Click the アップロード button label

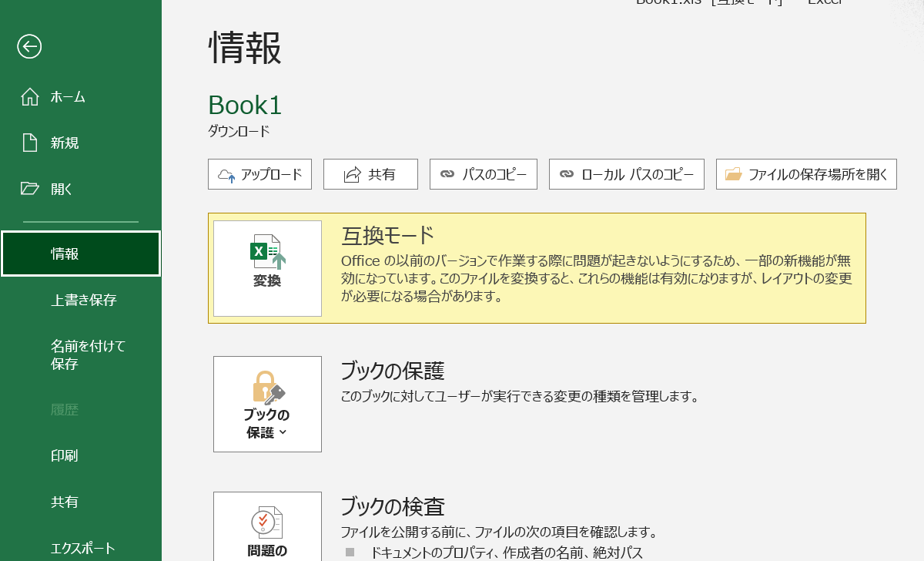271,175
